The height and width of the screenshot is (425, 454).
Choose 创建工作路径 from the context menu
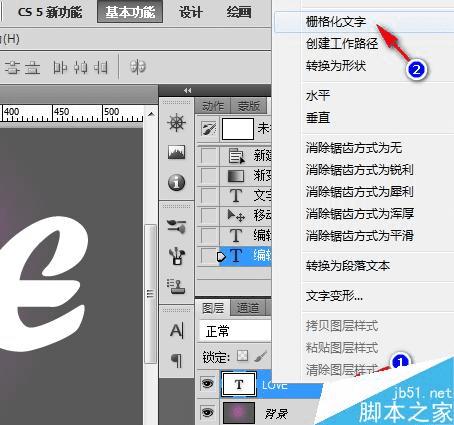[x=342, y=44]
